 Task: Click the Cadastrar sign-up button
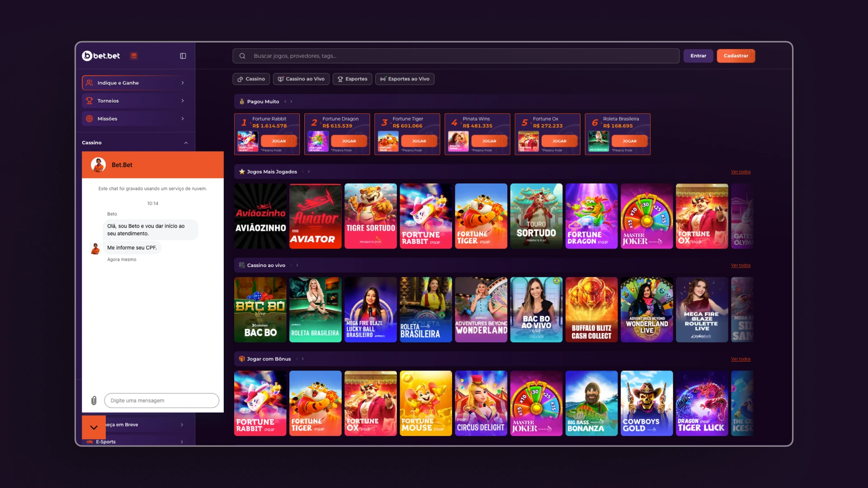(x=736, y=56)
